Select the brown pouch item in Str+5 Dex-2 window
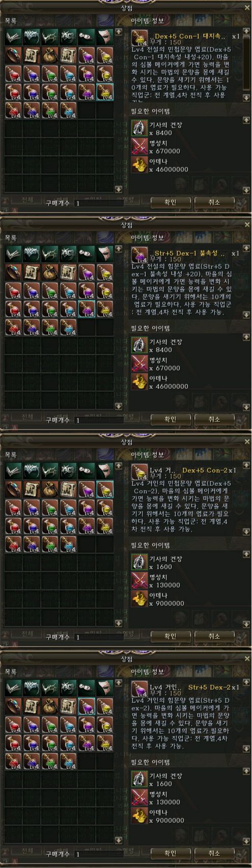 point(50,706)
